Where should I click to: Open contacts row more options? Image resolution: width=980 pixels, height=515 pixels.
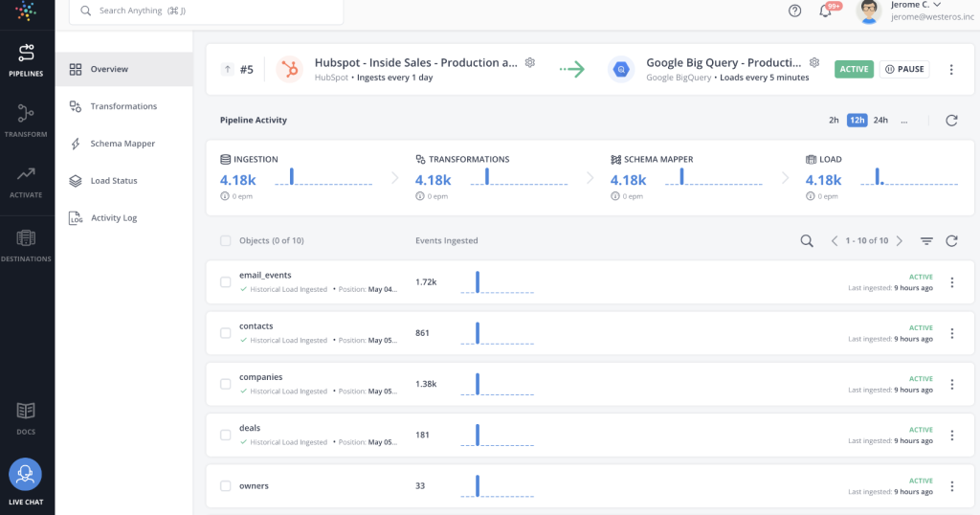pyautogui.click(x=952, y=334)
